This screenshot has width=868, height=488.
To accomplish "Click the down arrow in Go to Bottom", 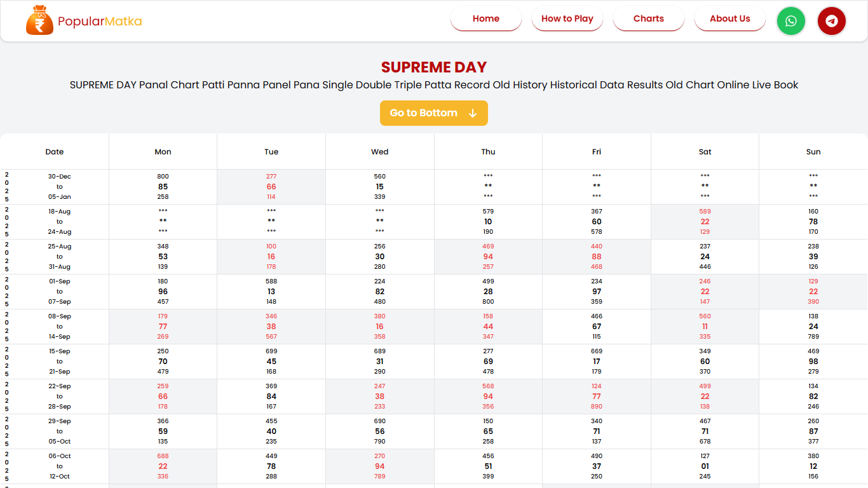I will [x=472, y=113].
